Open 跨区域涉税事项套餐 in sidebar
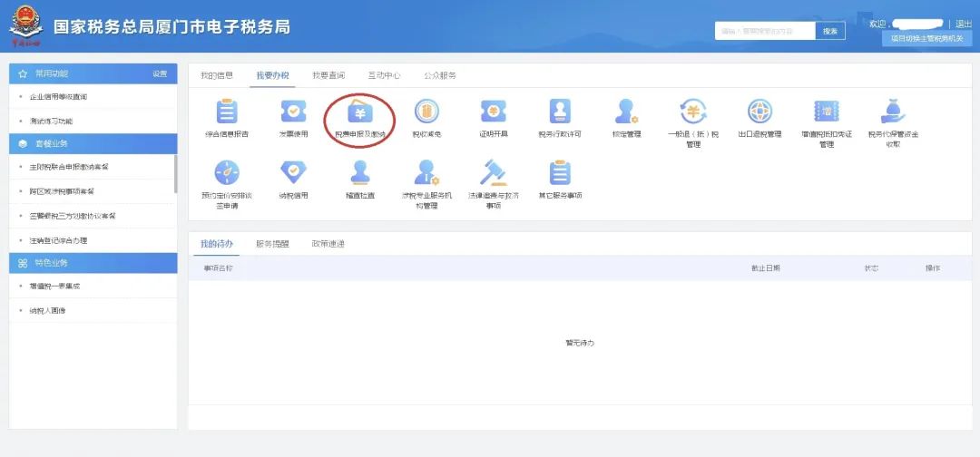This screenshot has height=457, width=980. pyautogui.click(x=62, y=191)
